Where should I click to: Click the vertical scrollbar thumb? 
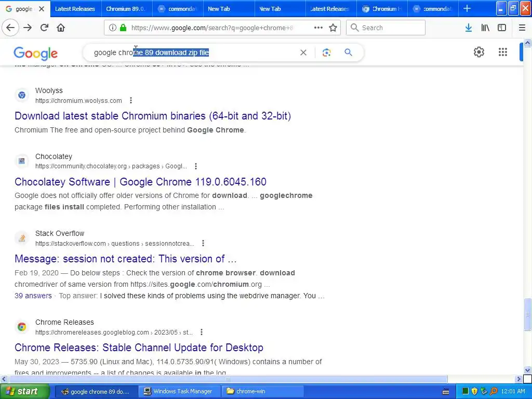[527, 314]
